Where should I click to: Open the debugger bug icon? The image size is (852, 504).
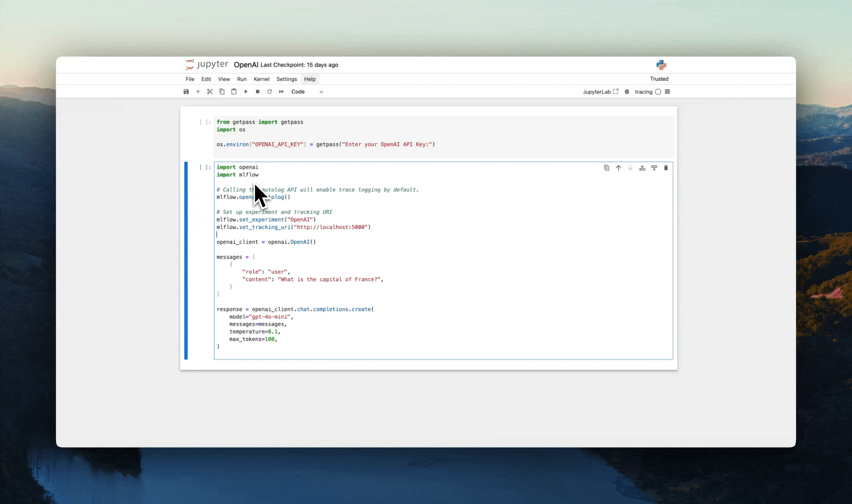click(627, 91)
